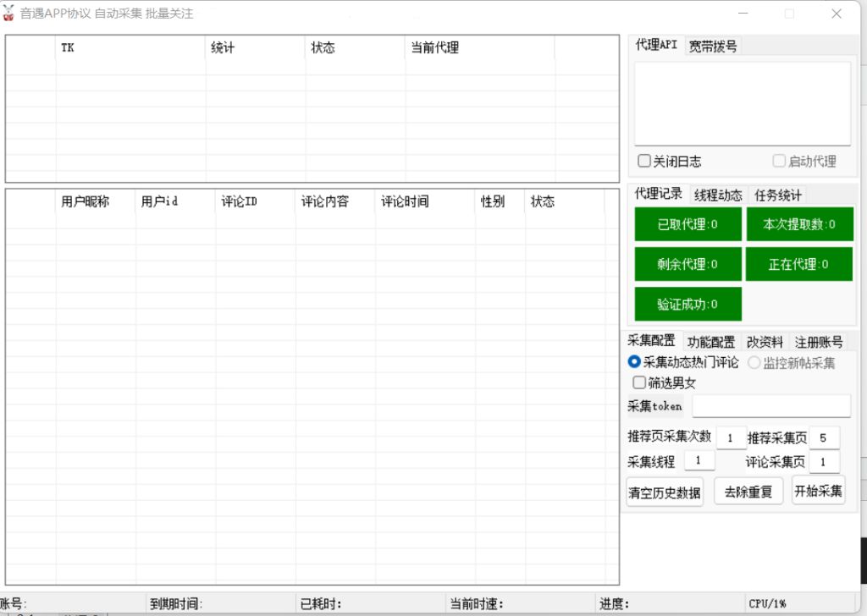This screenshot has height=616, width=867.
Task: Enable the 关闭日志 checkbox
Action: 645,161
